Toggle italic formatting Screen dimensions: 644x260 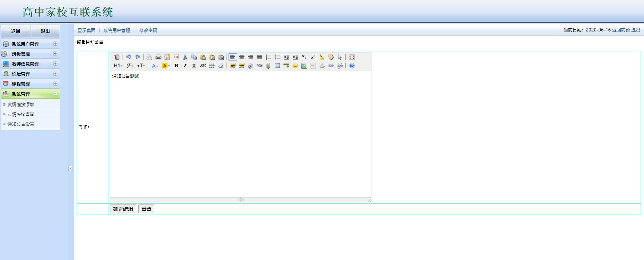tap(185, 66)
